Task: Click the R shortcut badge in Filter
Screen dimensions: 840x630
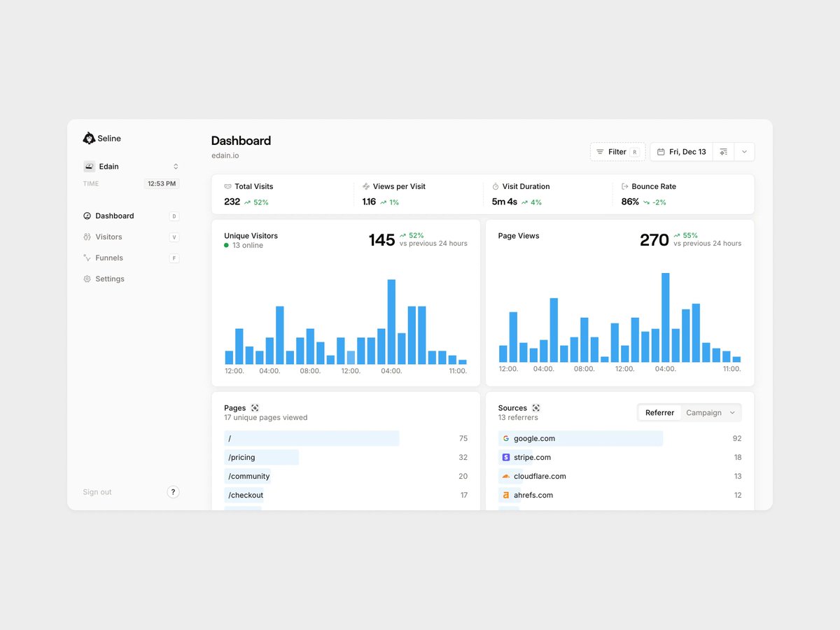Action: coord(635,152)
